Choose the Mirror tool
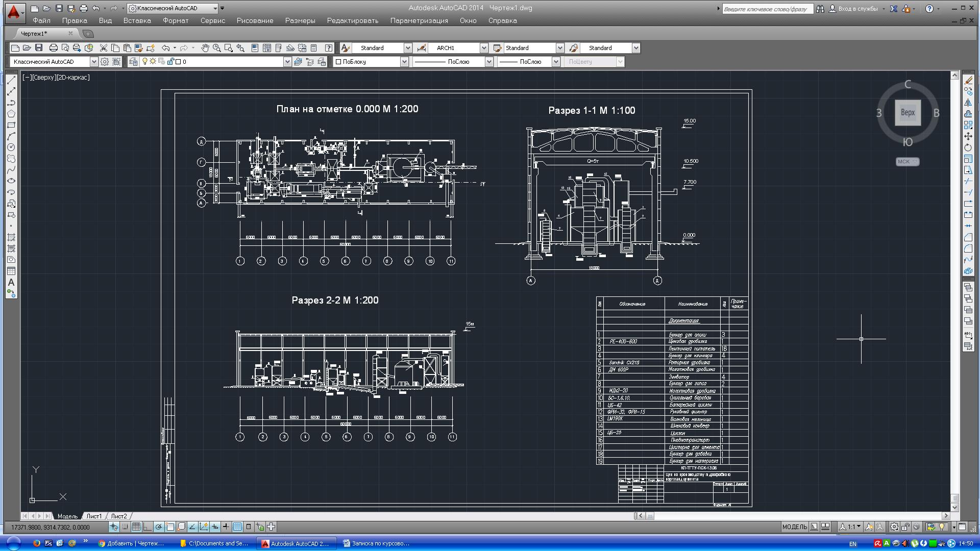 tap(968, 103)
